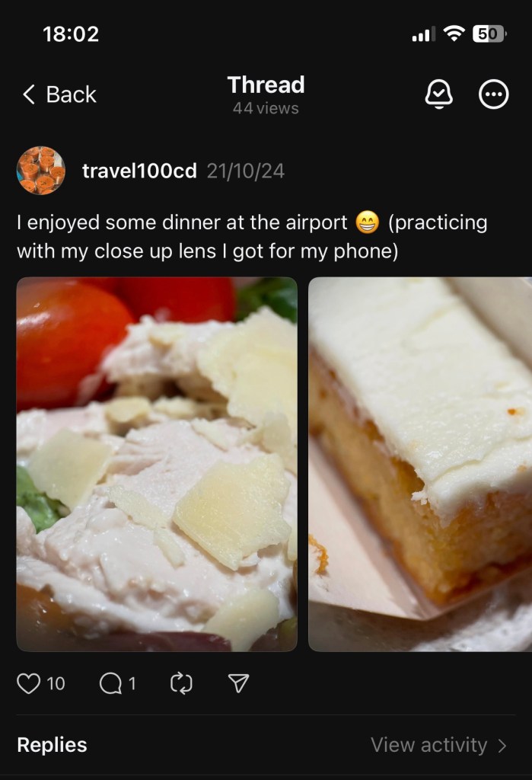The height and width of the screenshot is (780, 532).
Task: Open the travel100cd username profile link
Action: click(x=139, y=171)
